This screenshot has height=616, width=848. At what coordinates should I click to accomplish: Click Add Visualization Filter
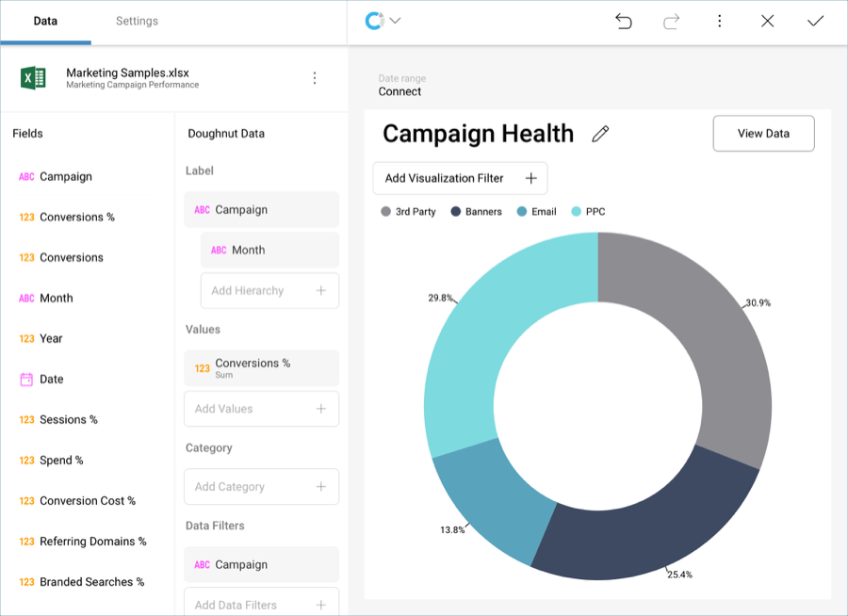coord(460,178)
